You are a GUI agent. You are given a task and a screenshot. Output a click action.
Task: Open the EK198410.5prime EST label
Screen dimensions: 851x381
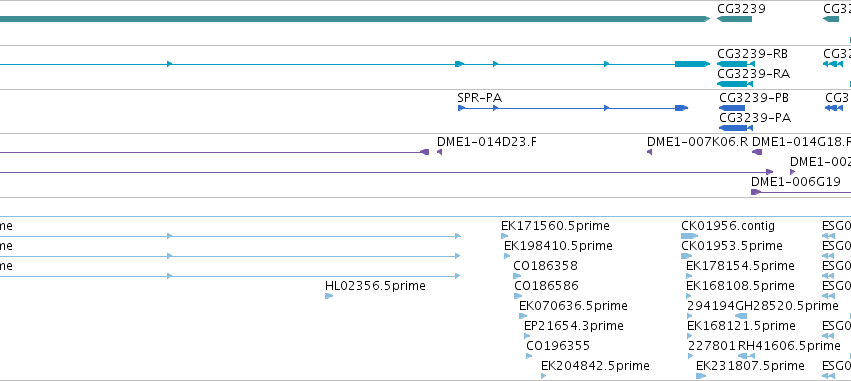tap(558, 246)
